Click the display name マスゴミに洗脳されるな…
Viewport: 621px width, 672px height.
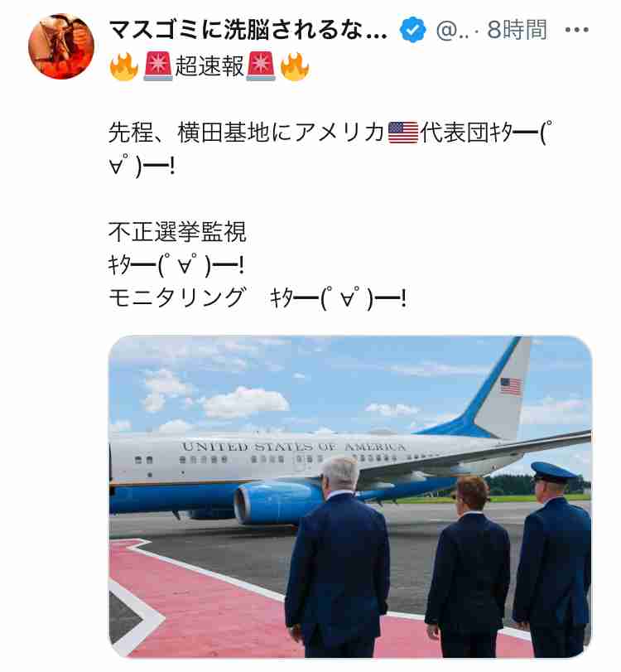(248, 30)
